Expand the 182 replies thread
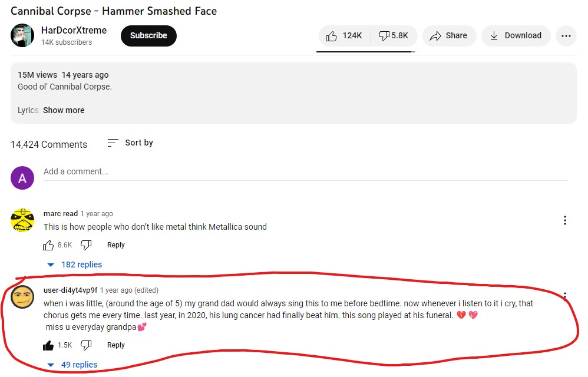Screen dimensions: 588x377 pyautogui.click(x=75, y=264)
